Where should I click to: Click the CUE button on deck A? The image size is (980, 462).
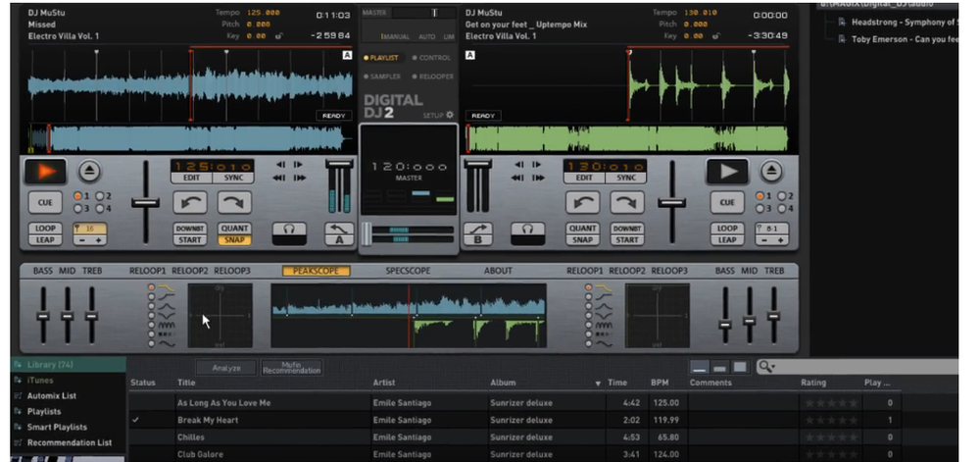pos(45,203)
